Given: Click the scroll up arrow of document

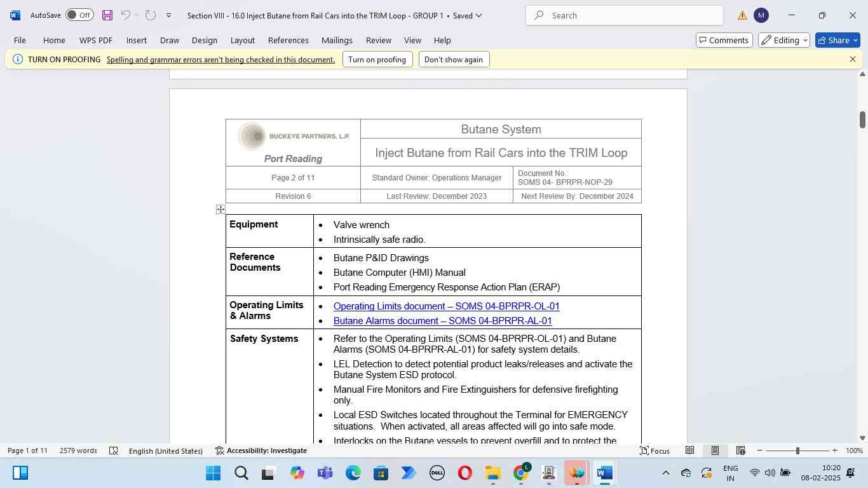Looking at the screenshot, I should point(862,74).
